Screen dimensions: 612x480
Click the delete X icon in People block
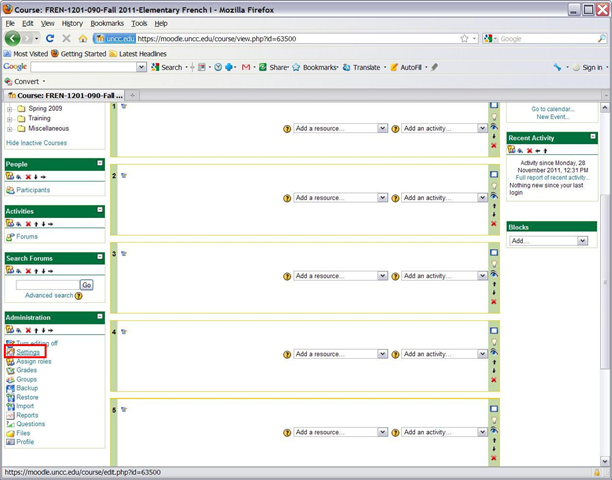(x=29, y=177)
